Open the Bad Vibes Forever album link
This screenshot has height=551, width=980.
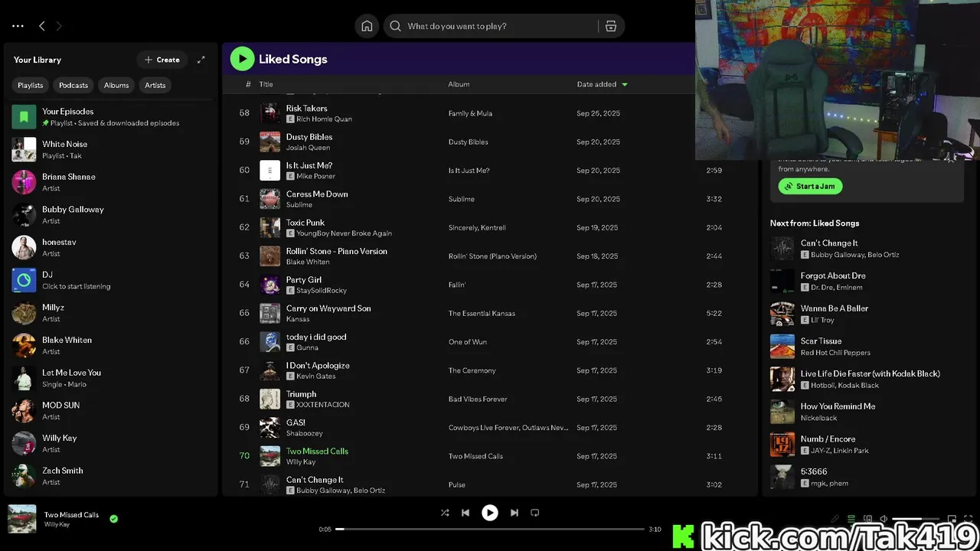coord(478,399)
